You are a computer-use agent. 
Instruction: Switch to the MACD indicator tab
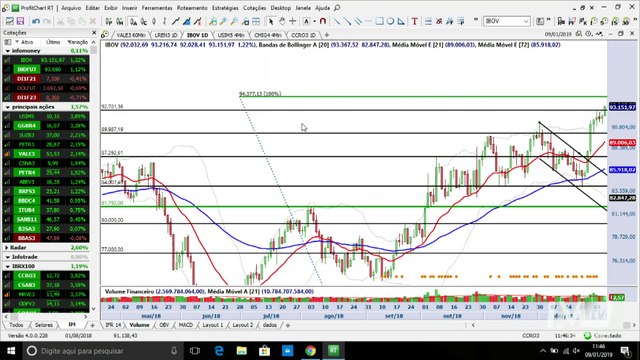[x=185, y=325]
